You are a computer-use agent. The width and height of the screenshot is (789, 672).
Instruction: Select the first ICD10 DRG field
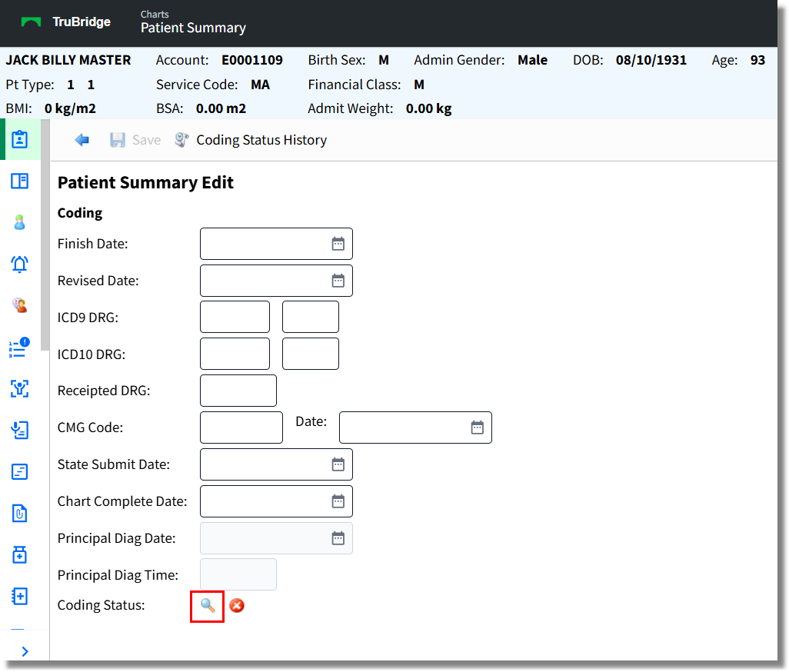tap(235, 354)
